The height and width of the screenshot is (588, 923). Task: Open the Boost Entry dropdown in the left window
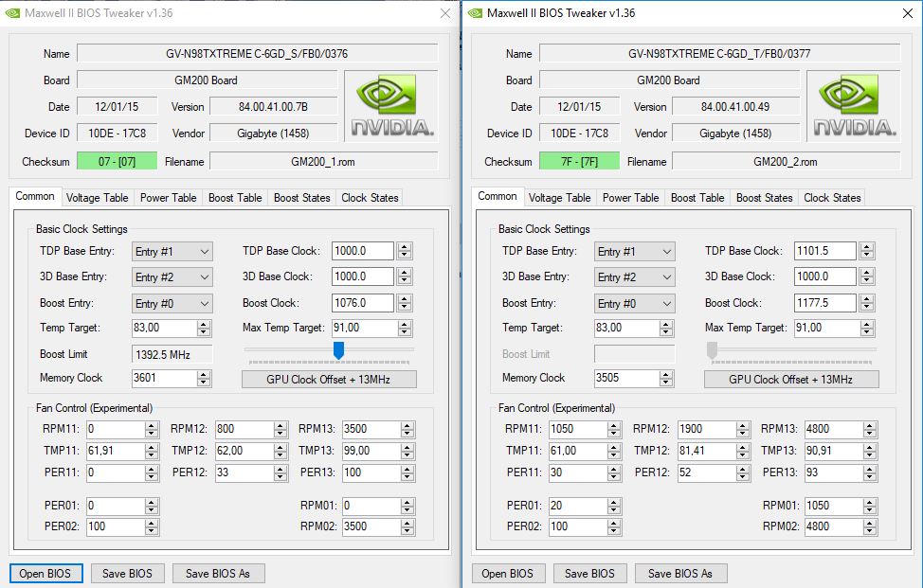(172, 303)
